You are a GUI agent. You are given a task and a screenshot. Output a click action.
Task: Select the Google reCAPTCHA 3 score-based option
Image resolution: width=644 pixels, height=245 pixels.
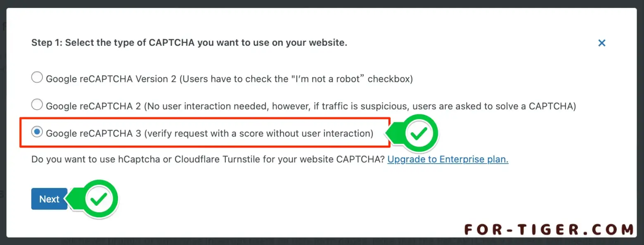coord(37,132)
